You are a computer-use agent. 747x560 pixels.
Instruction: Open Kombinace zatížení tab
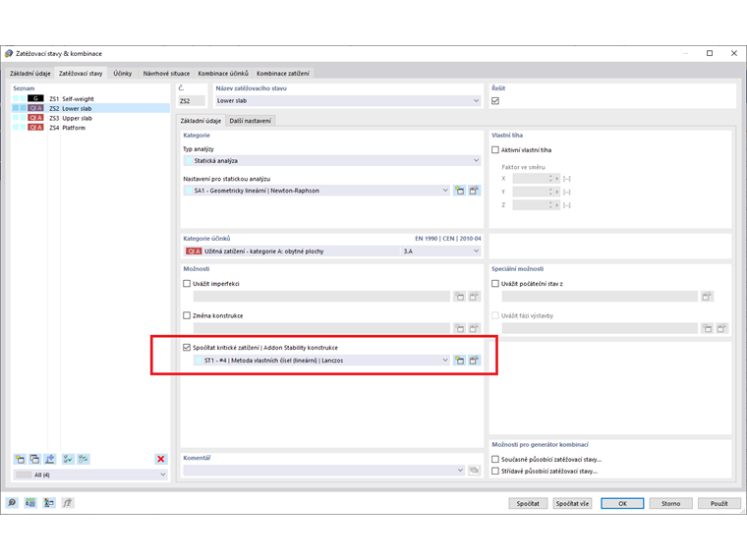282,74
